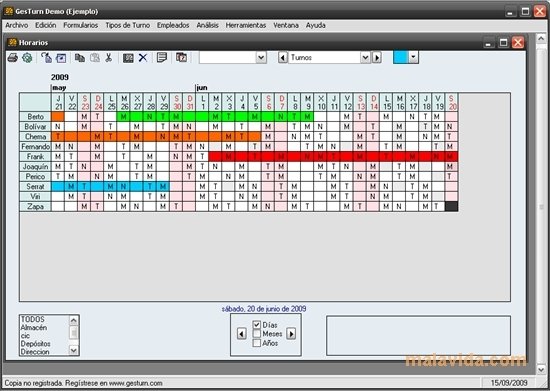Click the green gear settings icon
The height and width of the screenshot is (391, 550).
(27, 58)
